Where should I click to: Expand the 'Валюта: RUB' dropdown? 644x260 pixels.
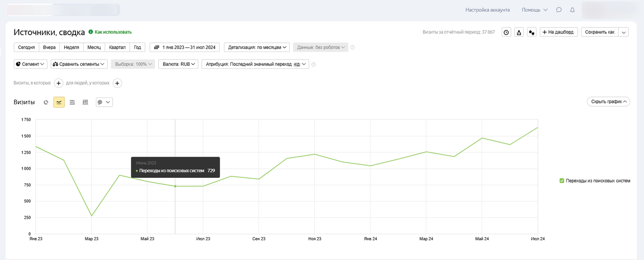pyautogui.click(x=178, y=64)
